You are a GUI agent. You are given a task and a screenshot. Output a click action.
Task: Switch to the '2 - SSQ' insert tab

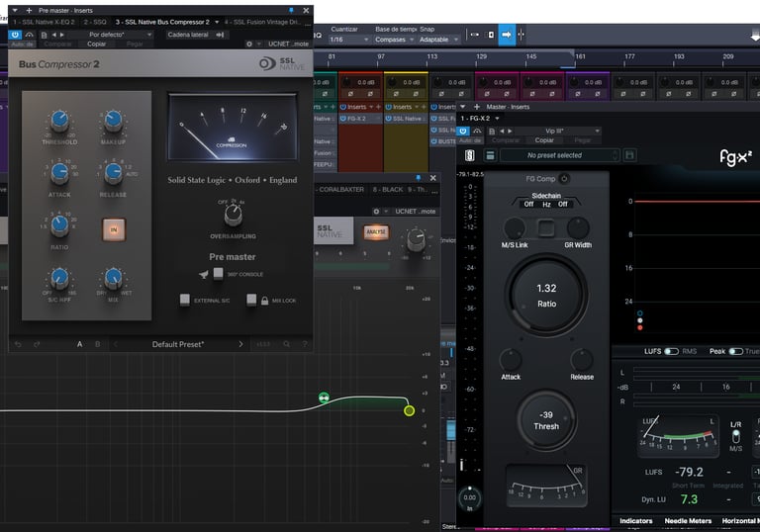(95, 21)
